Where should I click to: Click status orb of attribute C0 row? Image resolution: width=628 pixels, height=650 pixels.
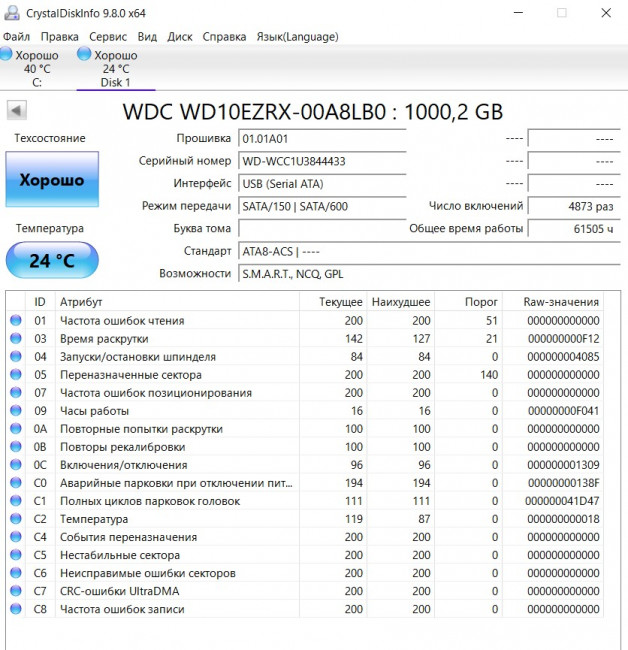(16, 483)
